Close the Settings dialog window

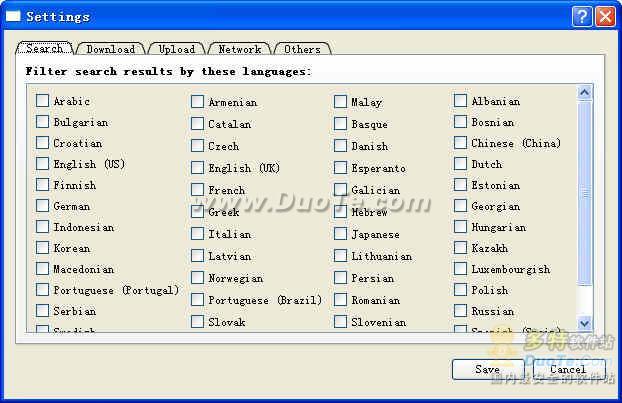tap(606, 17)
